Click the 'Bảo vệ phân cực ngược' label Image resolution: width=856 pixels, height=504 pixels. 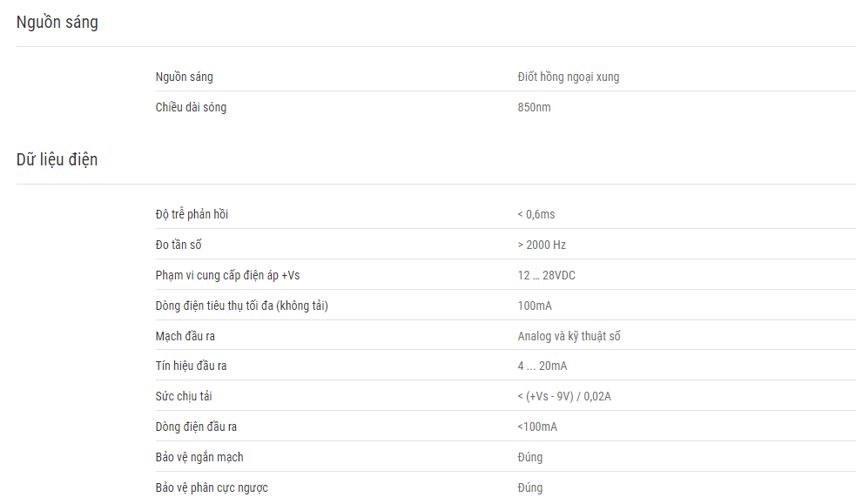212,487
